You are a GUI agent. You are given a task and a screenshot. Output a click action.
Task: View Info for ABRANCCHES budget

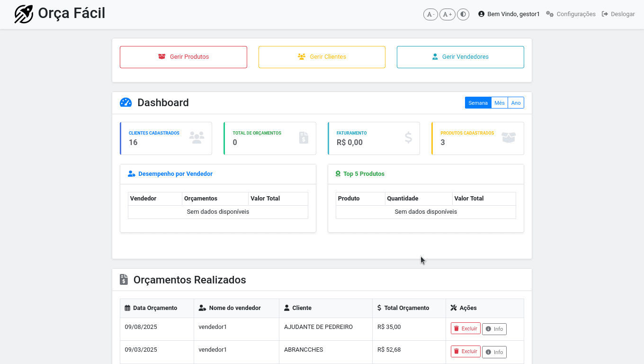coord(494,352)
